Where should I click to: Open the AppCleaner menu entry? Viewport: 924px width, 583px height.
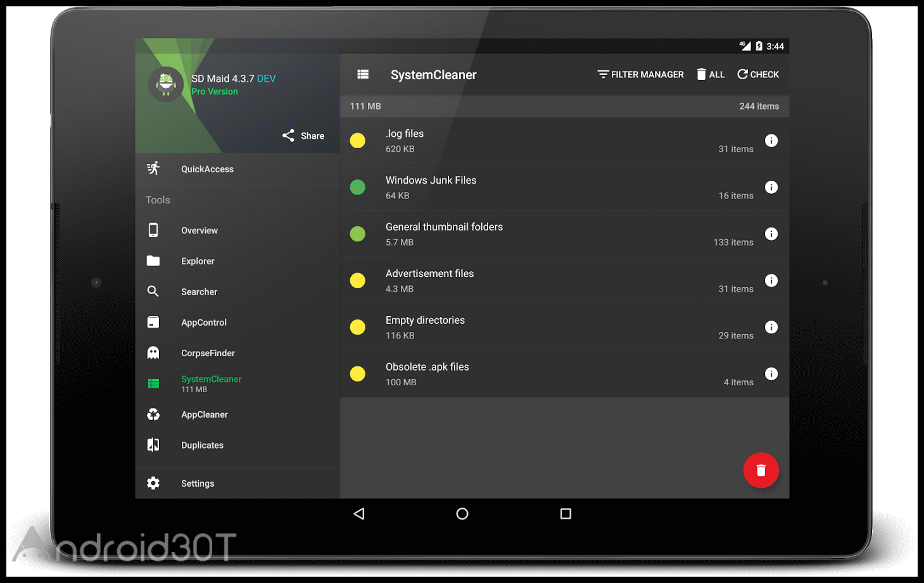(237, 414)
